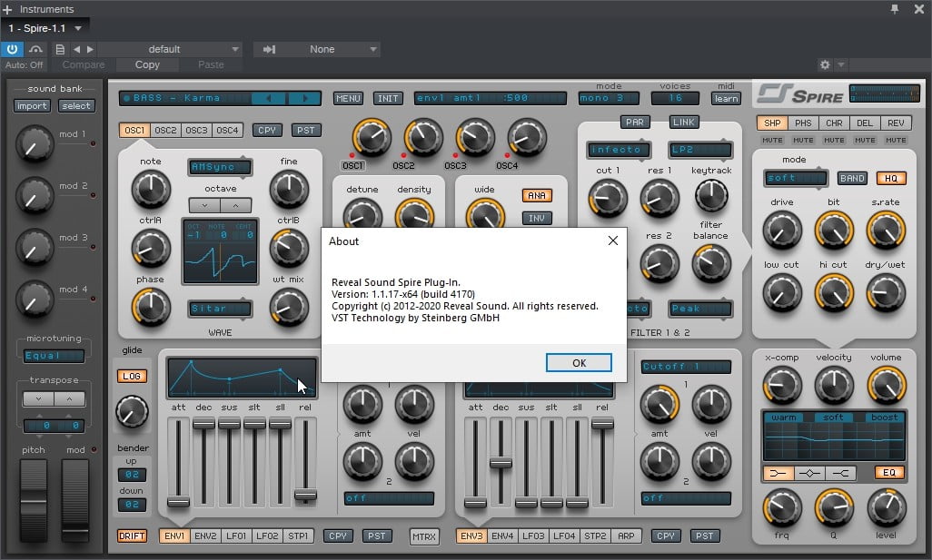
Task: Click the sound bank import button
Action: (x=32, y=105)
